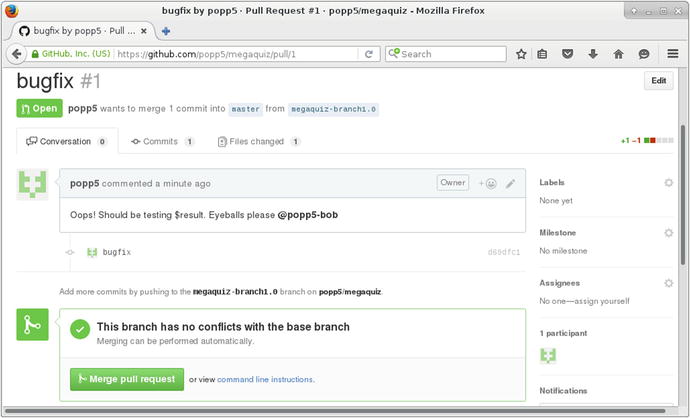Open the bookmarks list icon

(x=542, y=54)
